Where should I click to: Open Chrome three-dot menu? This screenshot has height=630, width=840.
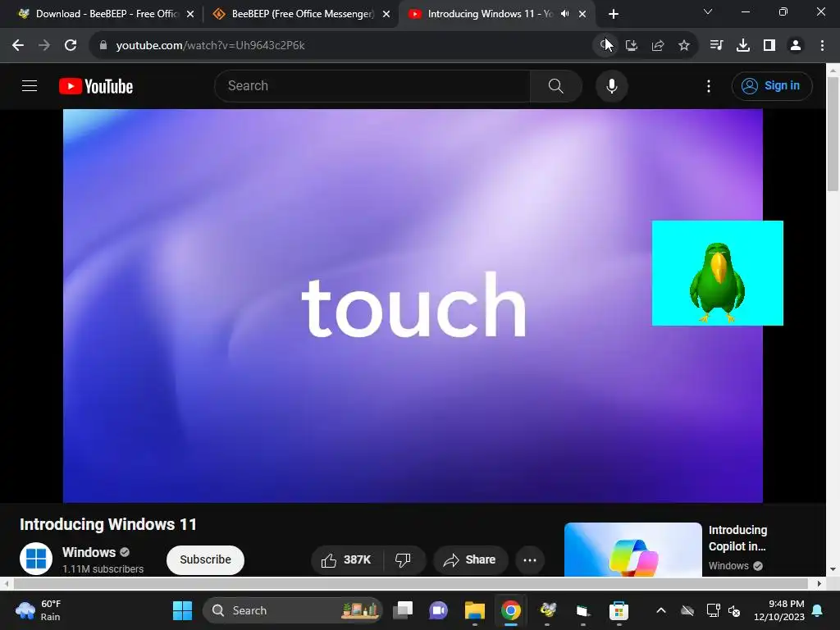coord(822,46)
